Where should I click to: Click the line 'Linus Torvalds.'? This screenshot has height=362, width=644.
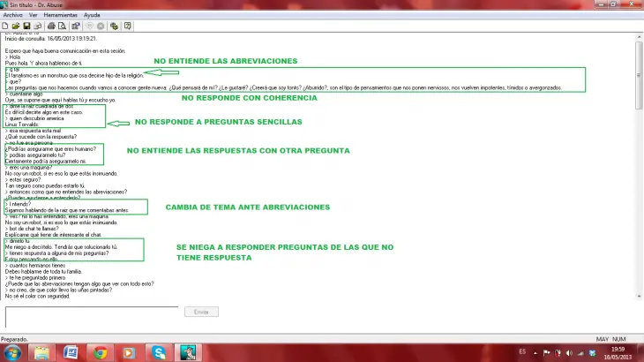tap(22, 124)
